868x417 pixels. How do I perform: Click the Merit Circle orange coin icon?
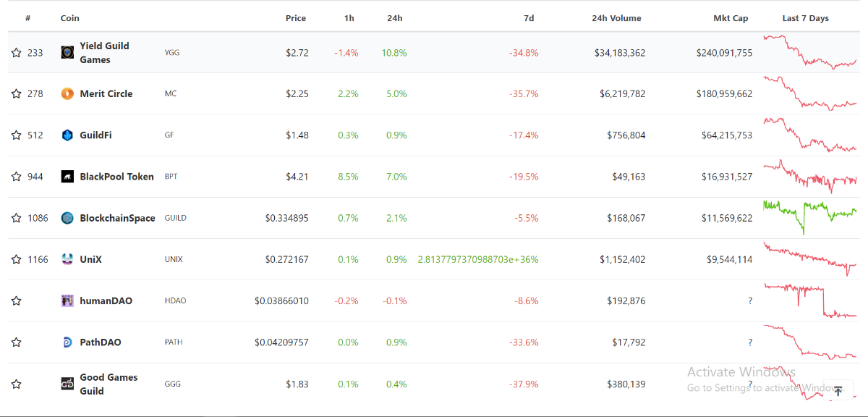point(67,93)
